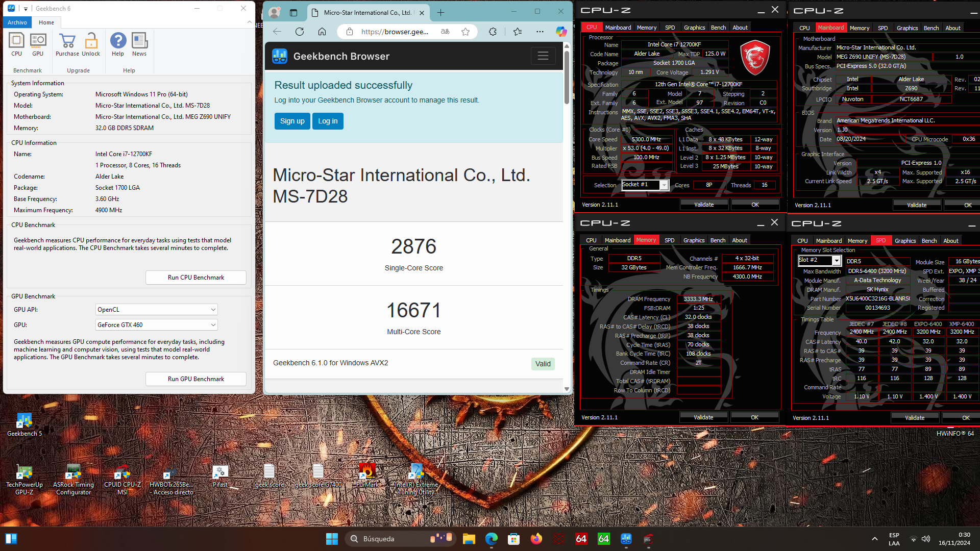Open File Explorer from taskbar
This screenshot has width=980, height=551.
click(469, 539)
